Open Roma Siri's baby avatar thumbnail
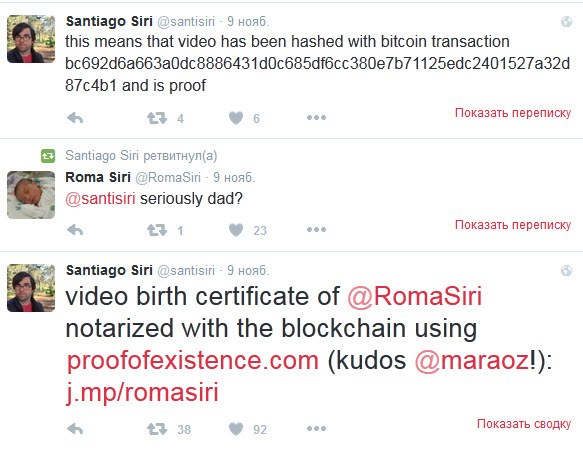The height and width of the screenshot is (449, 583). point(31,195)
